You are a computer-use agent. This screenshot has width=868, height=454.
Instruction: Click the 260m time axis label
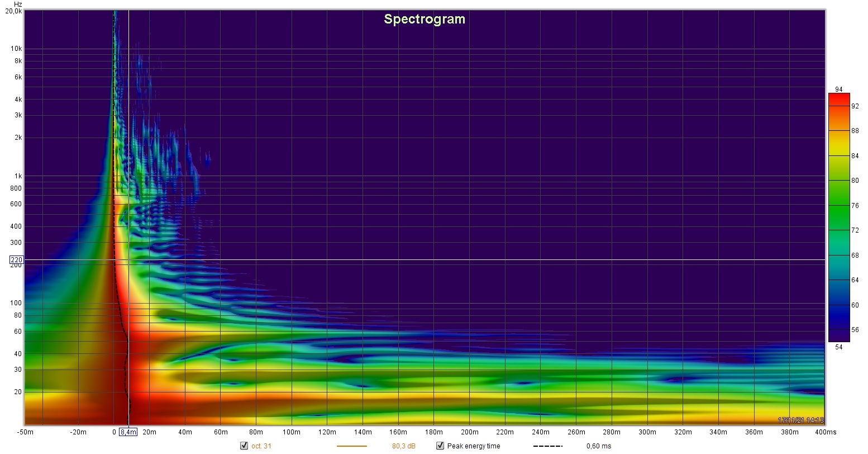pyautogui.click(x=576, y=432)
